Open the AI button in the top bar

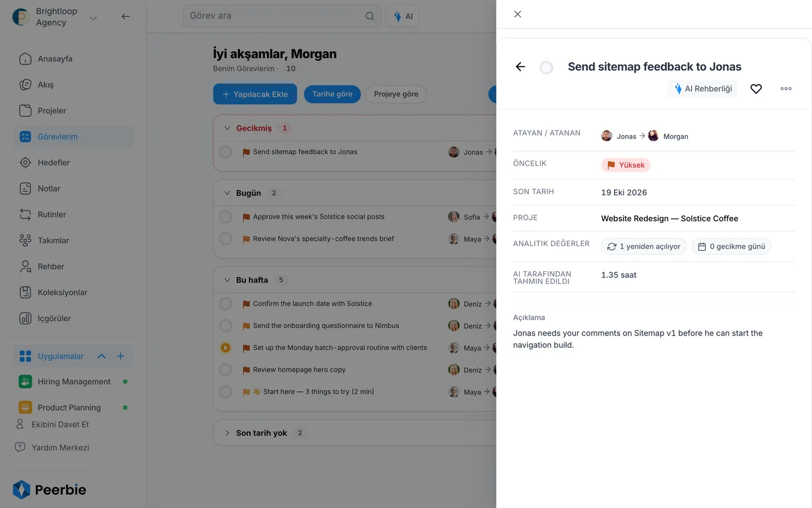point(402,16)
